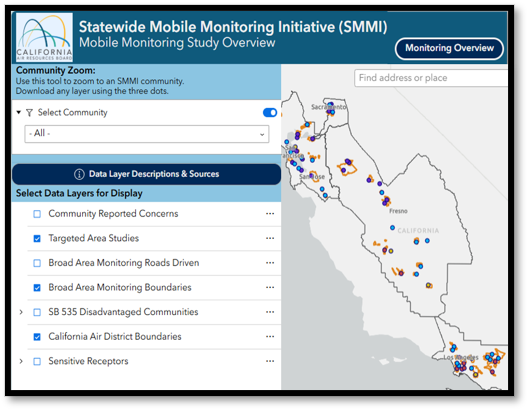Collapse the Select Community section triangle
The width and height of the screenshot is (527, 409).
point(19,112)
